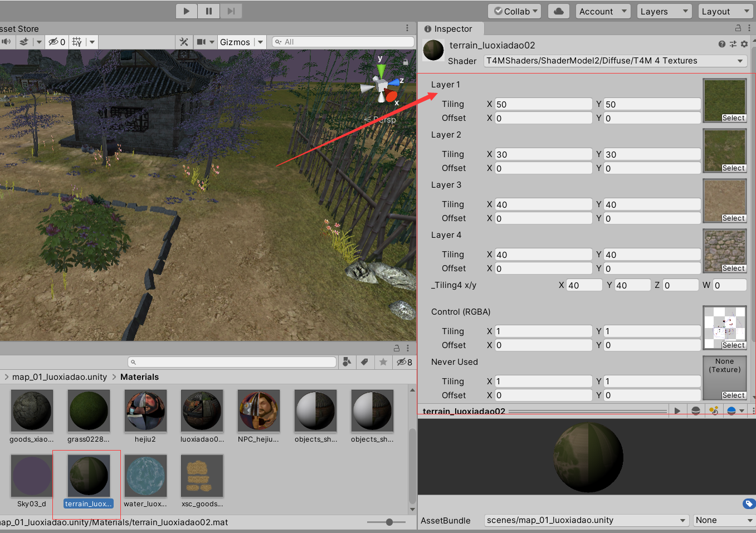Open the scene effects dropdown arrow
The width and height of the screenshot is (756, 533).
pos(38,42)
